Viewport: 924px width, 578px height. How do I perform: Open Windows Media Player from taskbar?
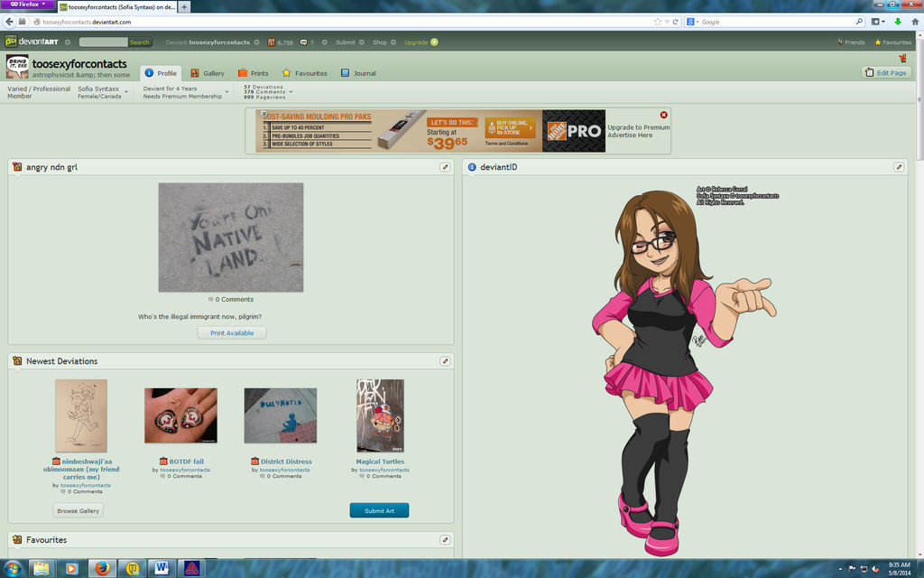pos(71,569)
